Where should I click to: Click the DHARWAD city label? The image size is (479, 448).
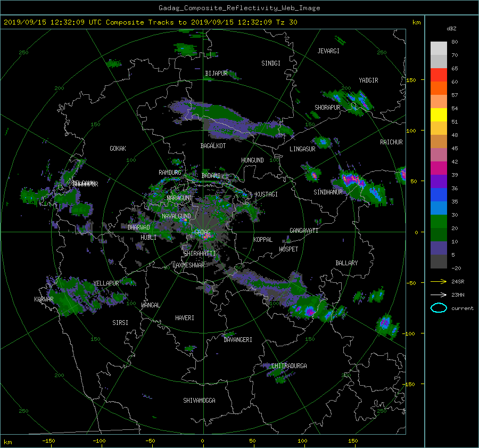tap(139, 227)
